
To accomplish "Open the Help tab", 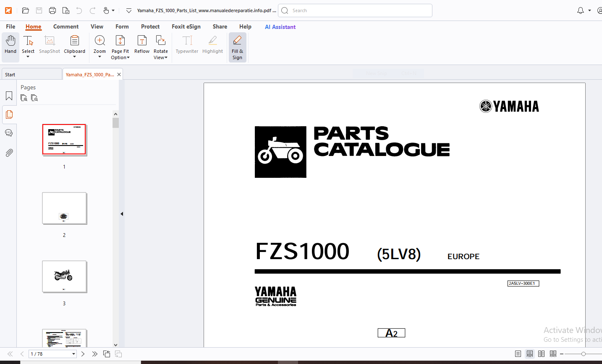I will pos(245,26).
